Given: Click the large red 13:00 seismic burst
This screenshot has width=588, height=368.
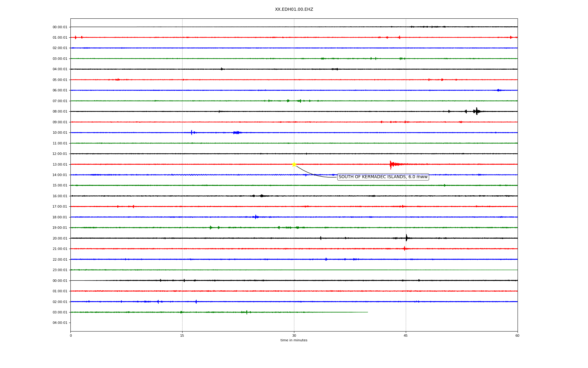Looking at the screenshot, I should tap(391, 164).
